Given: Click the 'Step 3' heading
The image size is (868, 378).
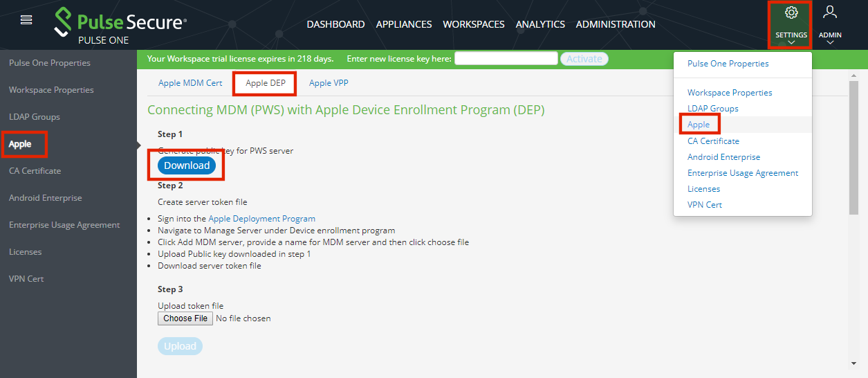Looking at the screenshot, I should (170, 289).
